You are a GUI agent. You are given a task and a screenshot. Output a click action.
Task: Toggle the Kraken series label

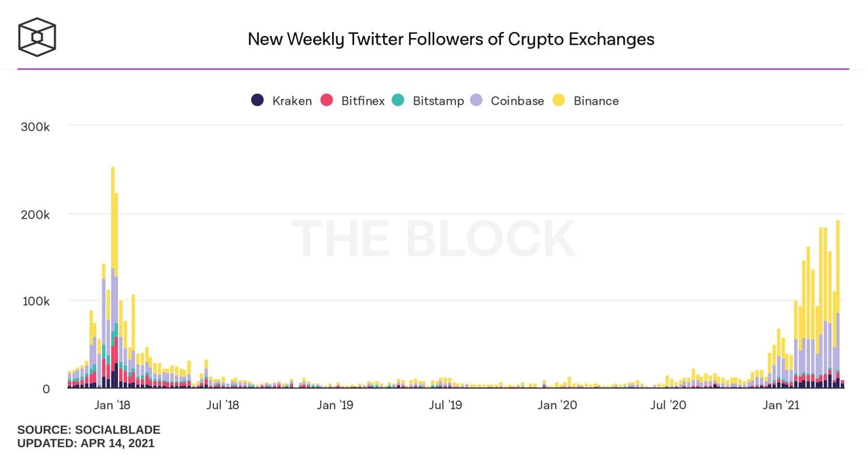click(x=292, y=101)
